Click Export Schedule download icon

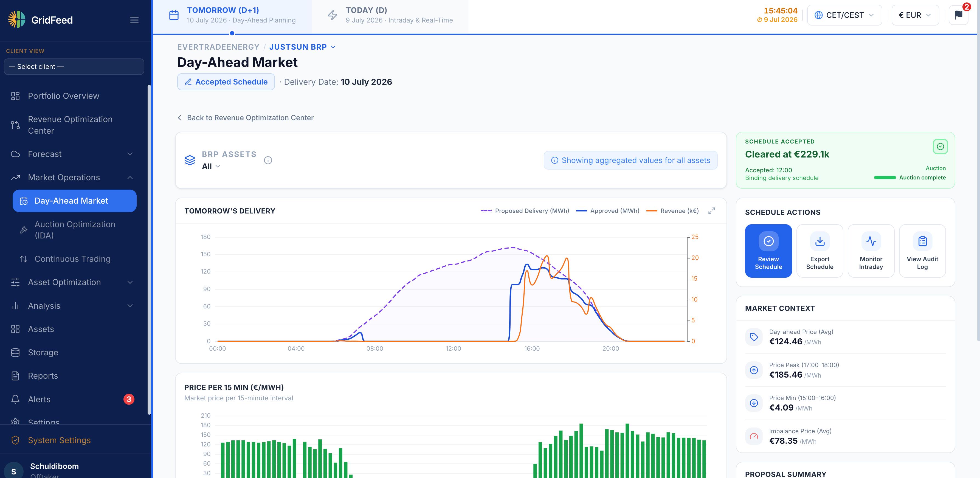820,241
